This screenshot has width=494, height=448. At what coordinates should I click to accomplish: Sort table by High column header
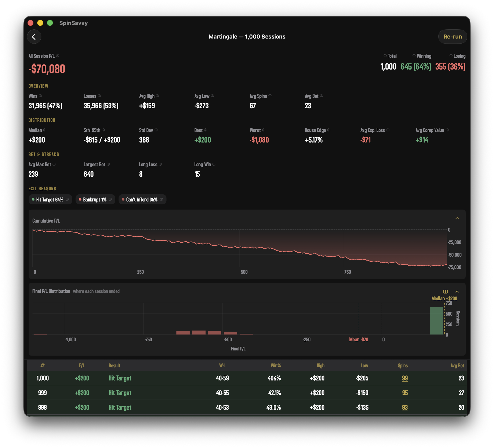coord(320,366)
